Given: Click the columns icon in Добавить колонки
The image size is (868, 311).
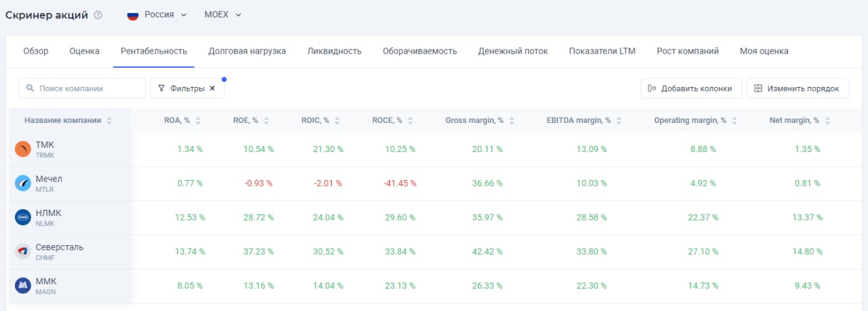Looking at the screenshot, I should point(652,88).
